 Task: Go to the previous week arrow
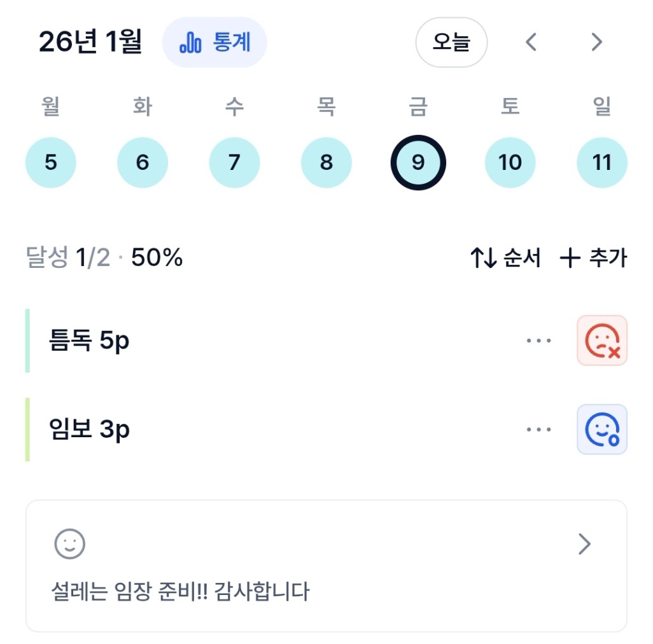[x=531, y=43]
